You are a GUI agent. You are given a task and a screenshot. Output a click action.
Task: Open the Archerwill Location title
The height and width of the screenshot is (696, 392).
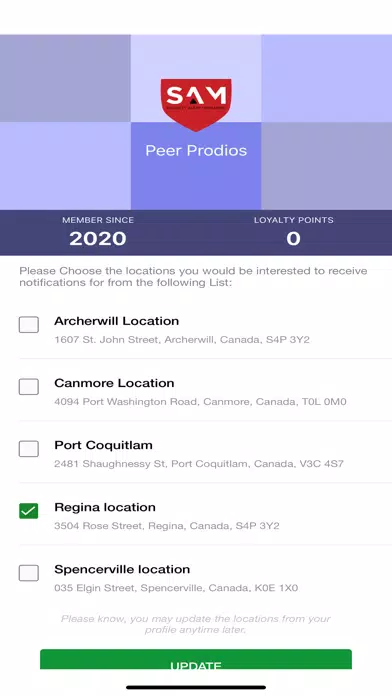[x=116, y=321]
